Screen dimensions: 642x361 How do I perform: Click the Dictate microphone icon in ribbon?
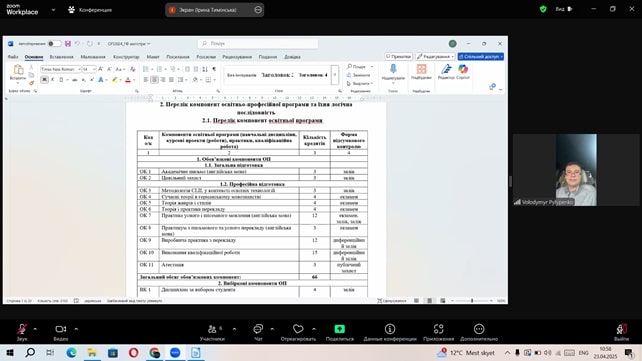click(393, 69)
